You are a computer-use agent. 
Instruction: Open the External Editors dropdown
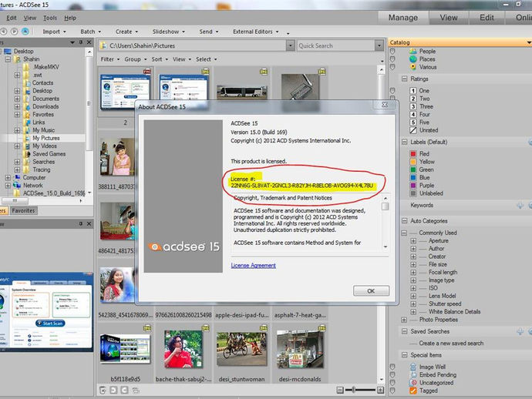[255, 32]
